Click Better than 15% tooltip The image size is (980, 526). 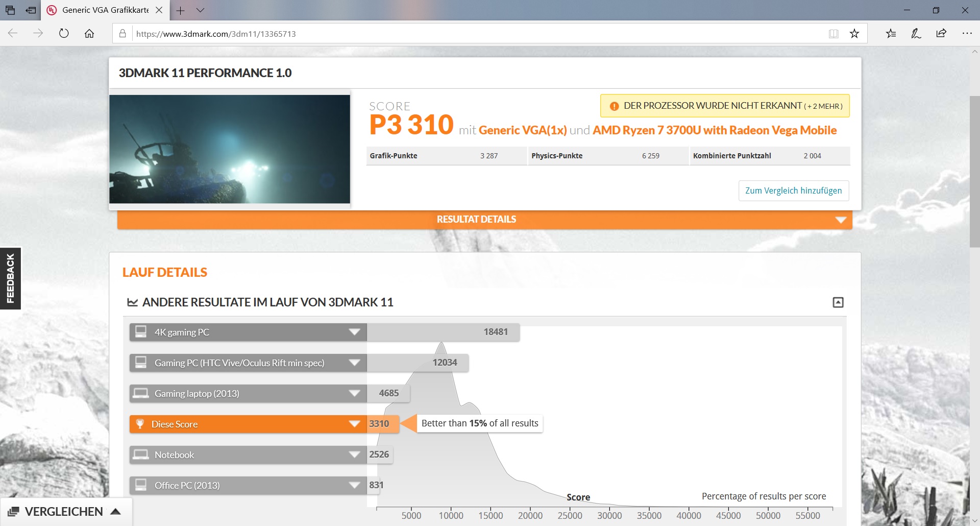point(480,423)
